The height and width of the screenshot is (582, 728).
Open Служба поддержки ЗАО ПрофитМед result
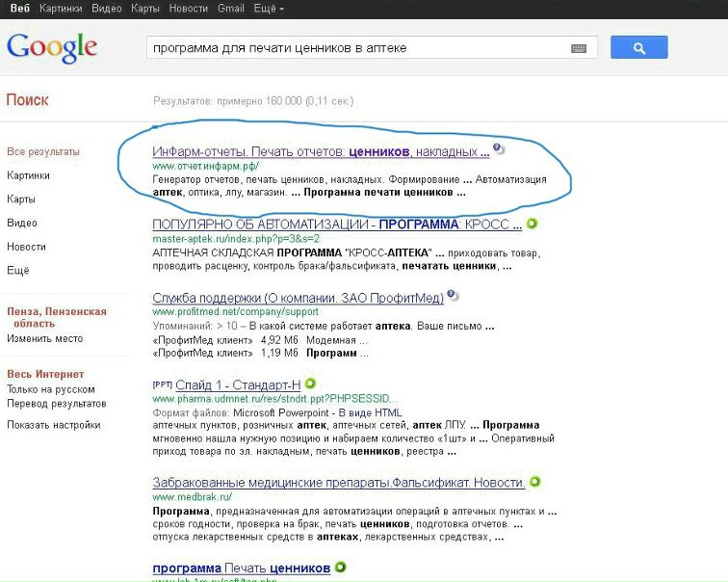click(298, 298)
